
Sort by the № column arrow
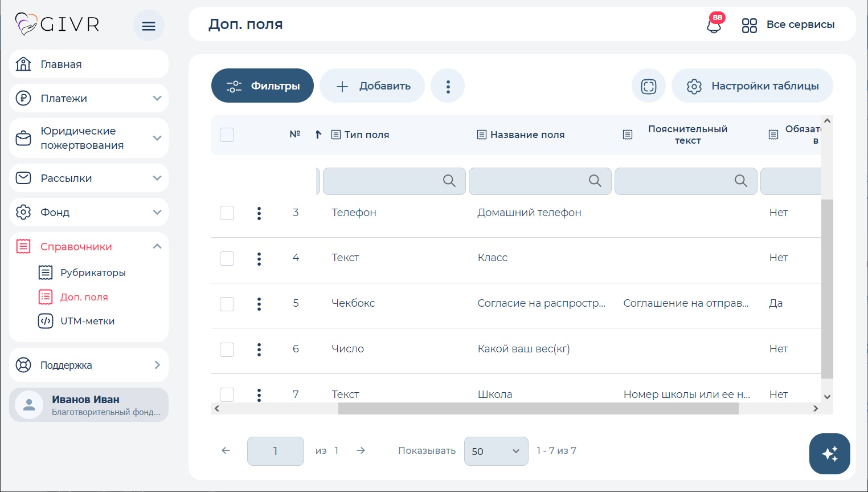coord(318,135)
